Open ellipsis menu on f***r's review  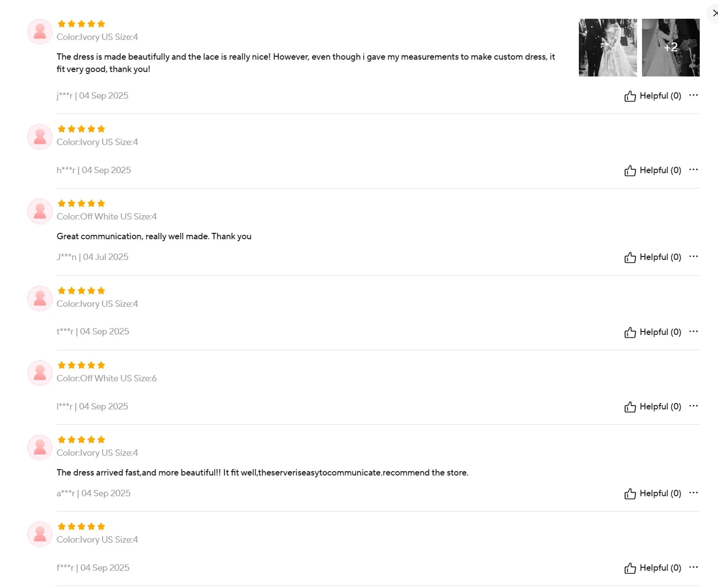coord(693,567)
